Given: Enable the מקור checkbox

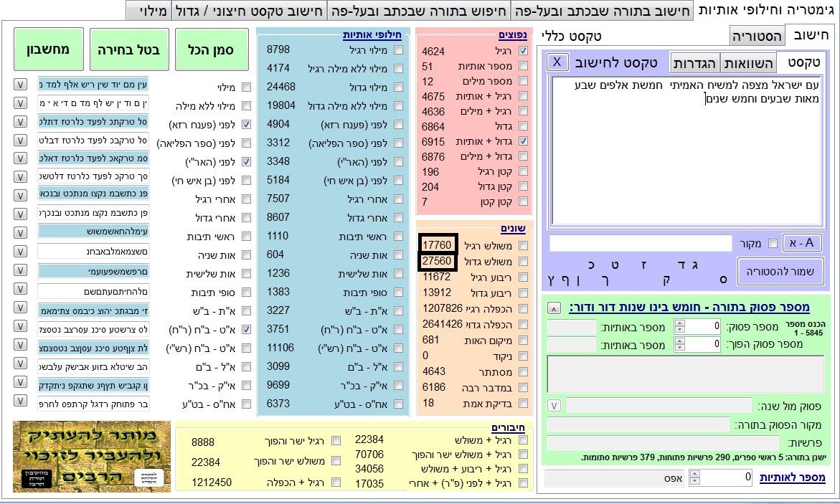Looking at the screenshot, I should coord(773,244).
